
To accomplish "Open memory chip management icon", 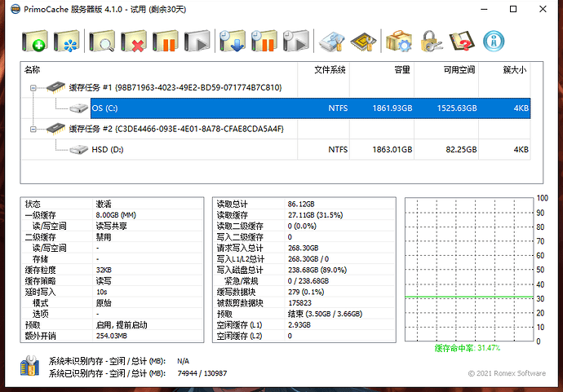I will point(363,41).
